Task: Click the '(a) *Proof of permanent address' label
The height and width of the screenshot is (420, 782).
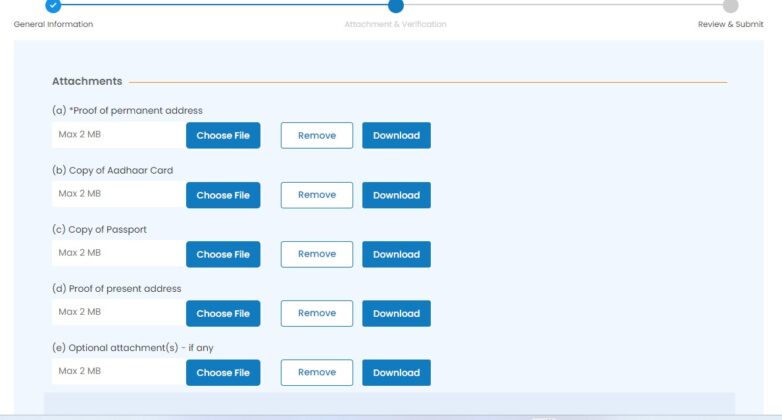Action: click(x=127, y=111)
